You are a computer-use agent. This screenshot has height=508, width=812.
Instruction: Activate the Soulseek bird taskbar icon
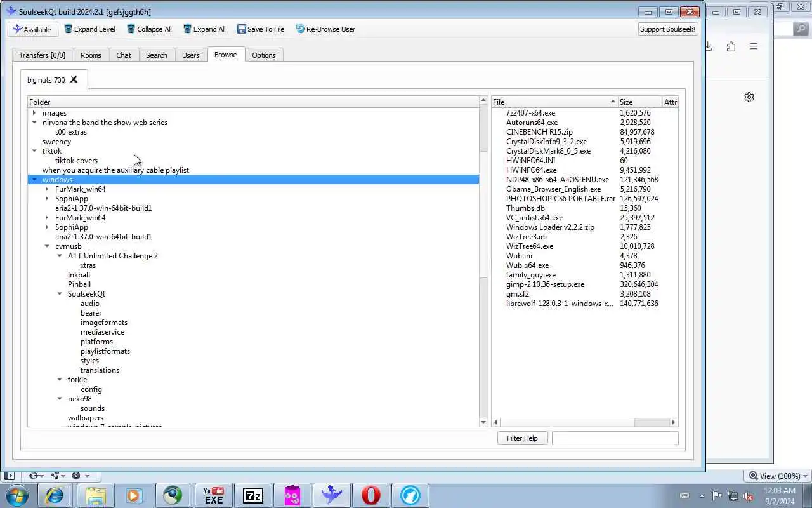[x=332, y=495]
